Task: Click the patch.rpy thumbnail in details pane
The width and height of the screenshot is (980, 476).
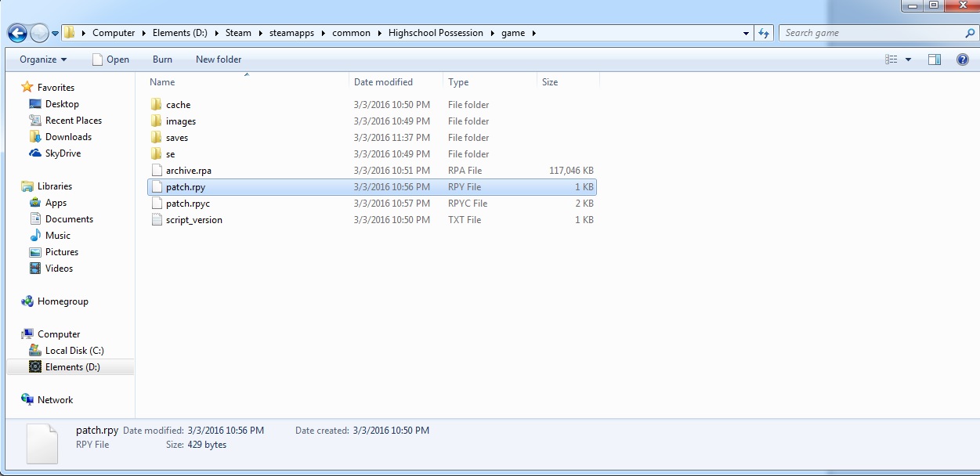Action: (x=42, y=444)
